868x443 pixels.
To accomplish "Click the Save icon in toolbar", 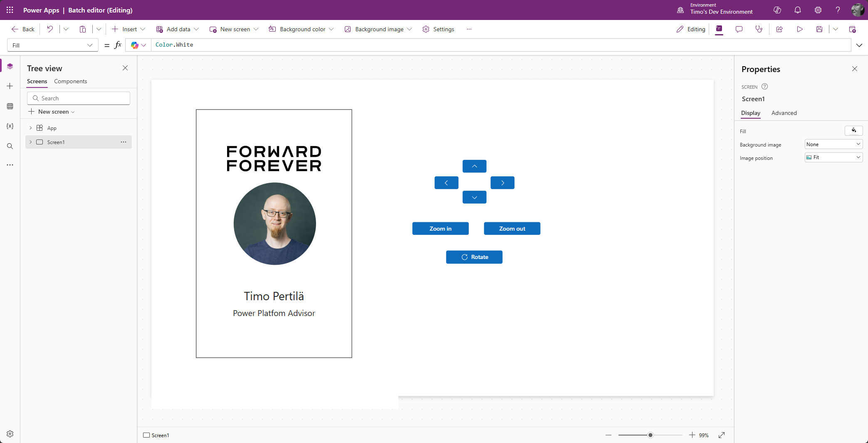I will point(819,29).
